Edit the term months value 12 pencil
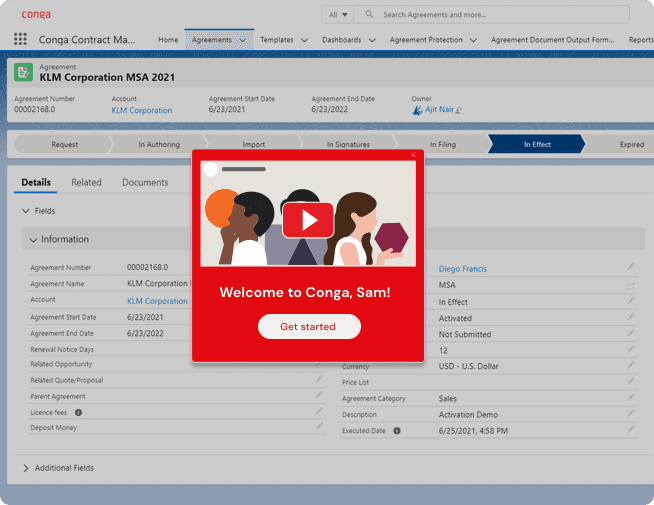Viewport: 654px width, 505px height. tap(631, 349)
